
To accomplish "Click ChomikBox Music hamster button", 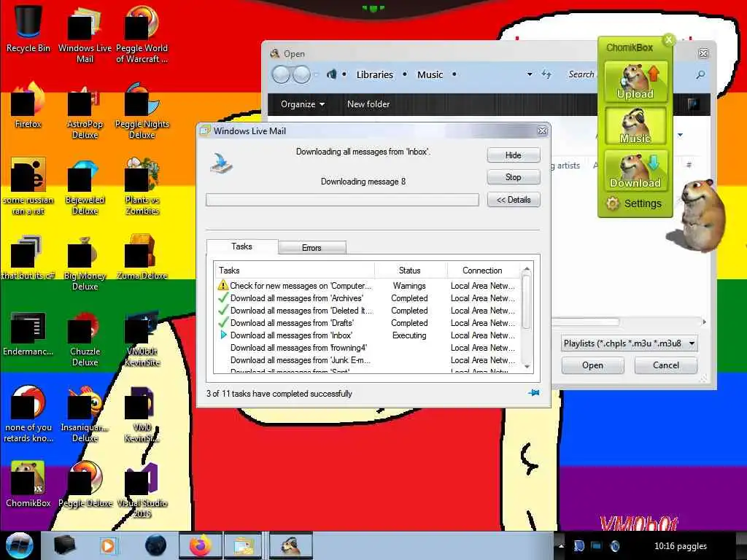I will [635, 125].
